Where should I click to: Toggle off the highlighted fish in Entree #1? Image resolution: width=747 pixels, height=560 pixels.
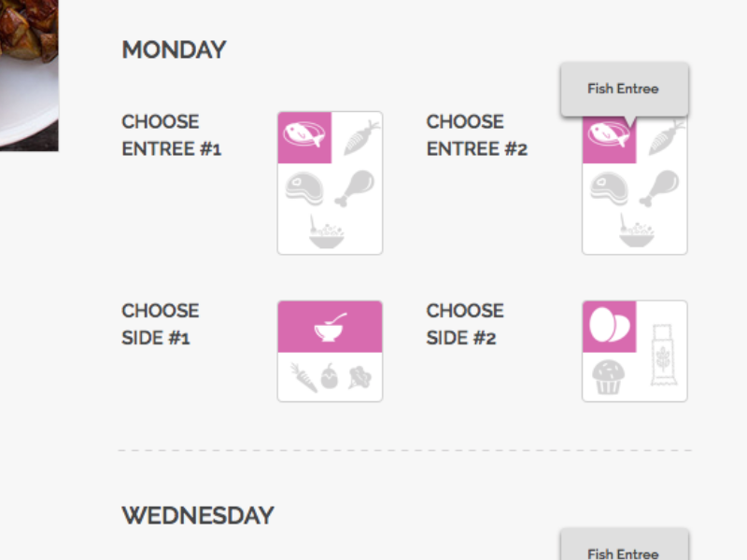(x=305, y=136)
